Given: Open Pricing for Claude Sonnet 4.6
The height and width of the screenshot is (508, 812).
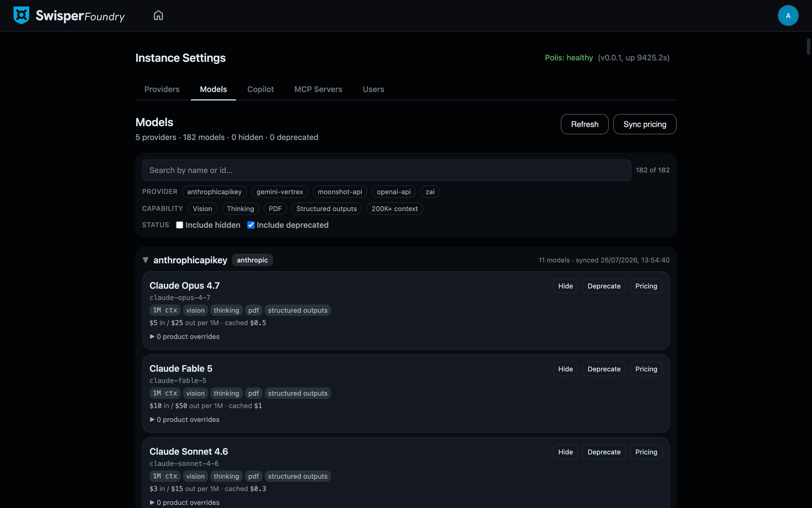Looking at the screenshot, I should [646, 452].
